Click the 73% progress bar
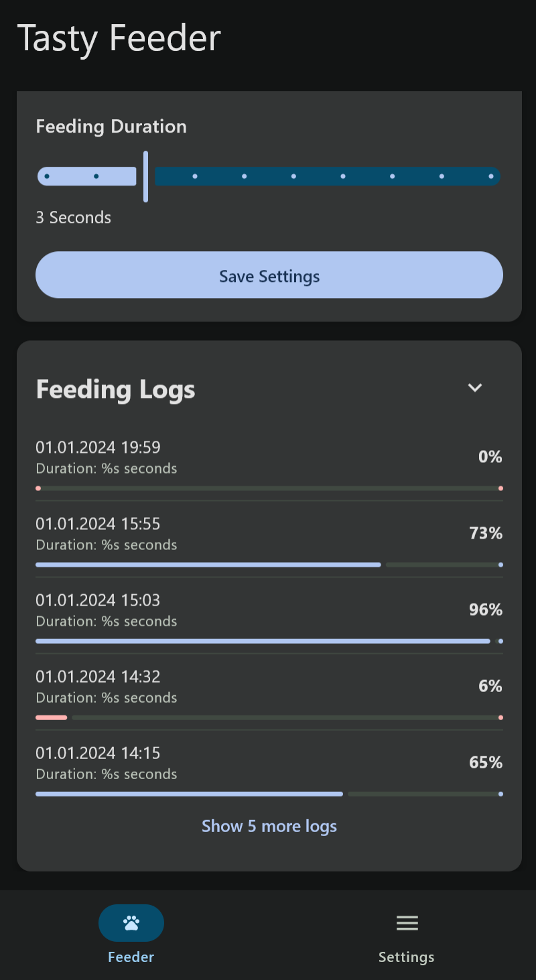 click(x=268, y=565)
